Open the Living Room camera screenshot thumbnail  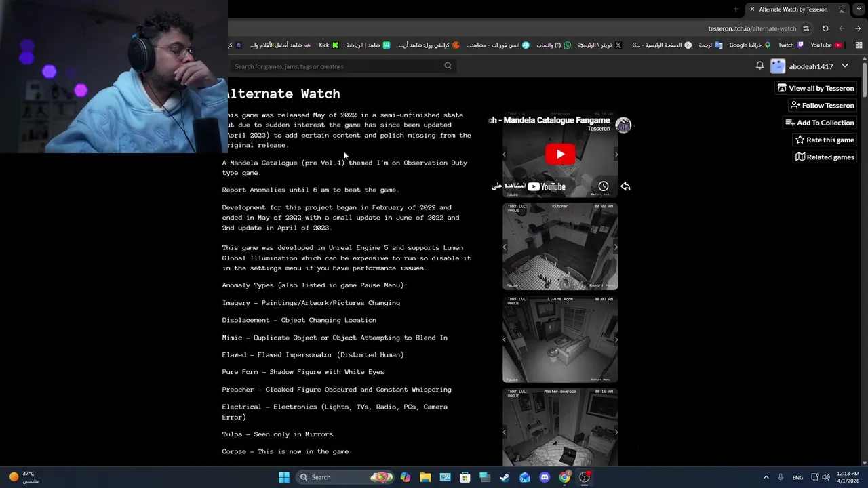tap(560, 339)
